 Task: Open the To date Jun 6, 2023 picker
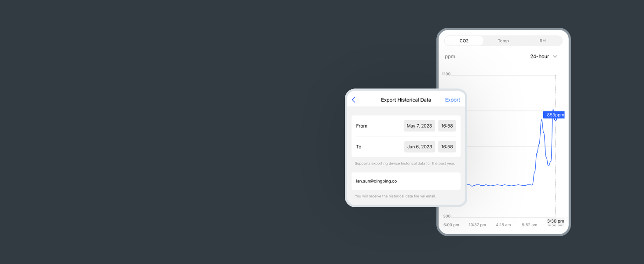tap(420, 147)
